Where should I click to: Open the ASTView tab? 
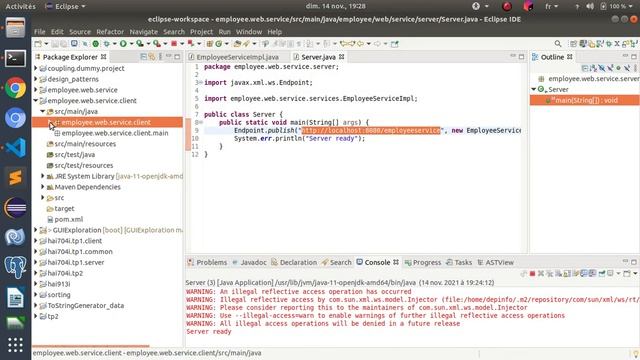[x=496, y=262]
